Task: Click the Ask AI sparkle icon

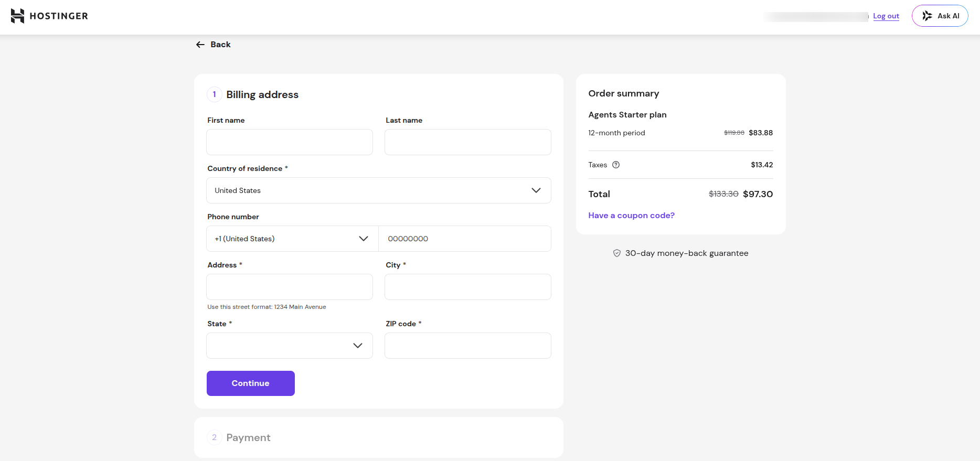Action: click(x=928, y=16)
